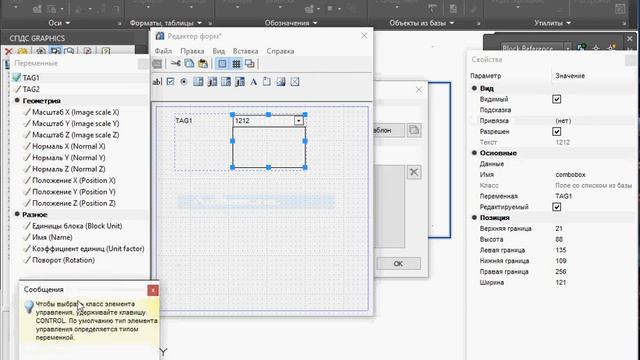Screen dimensions: 640x360
Task: Click the overlapping rectangles order icon
Action: click(x=249, y=64)
